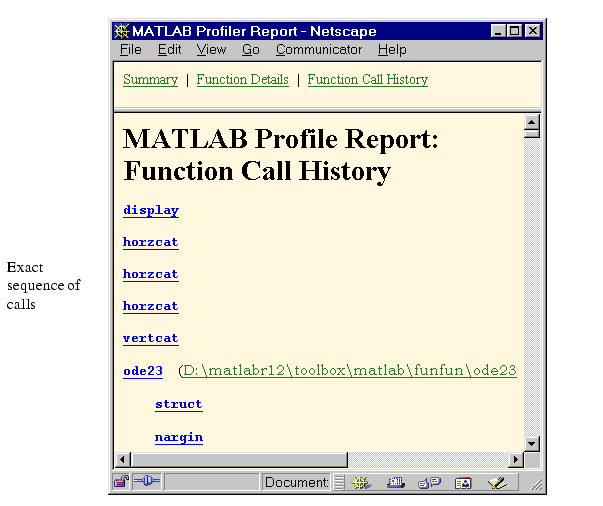The width and height of the screenshot is (603, 506).
Task: Click the vertcat function link
Action: pyautogui.click(x=151, y=338)
